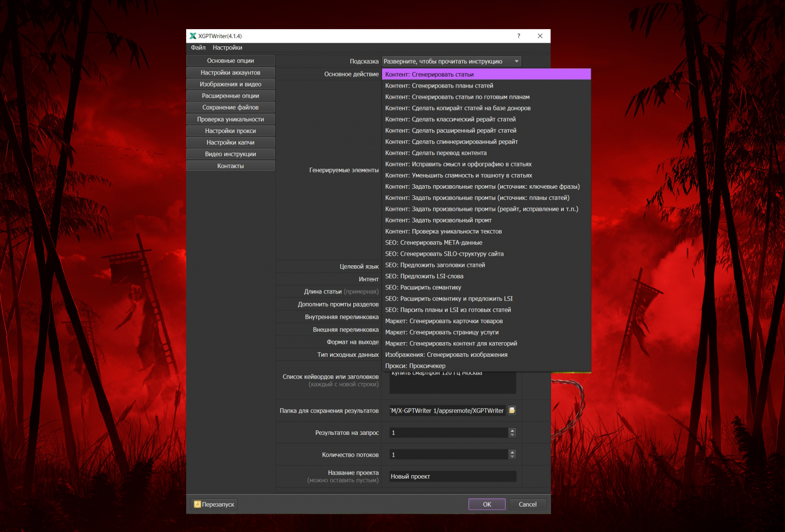Choose 'Сделать копирайт статей на базе доноров'
Image resolution: width=785 pixels, height=532 pixels.
[487, 108]
